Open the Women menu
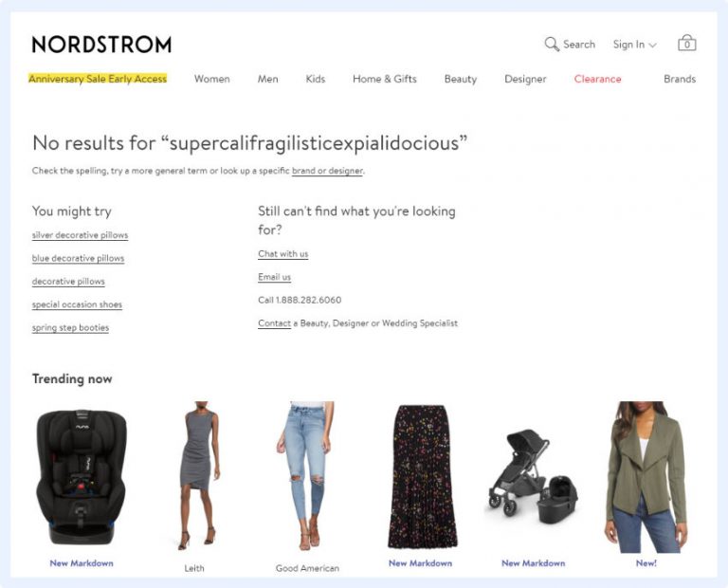Screen dimensions: 728x588 tap(211, 79)
